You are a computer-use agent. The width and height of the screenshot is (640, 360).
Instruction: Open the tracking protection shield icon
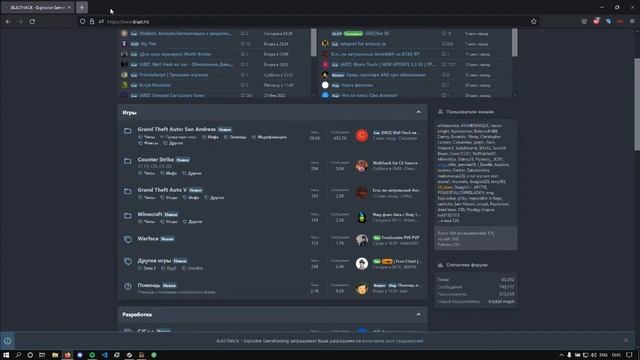click(82, 22)
